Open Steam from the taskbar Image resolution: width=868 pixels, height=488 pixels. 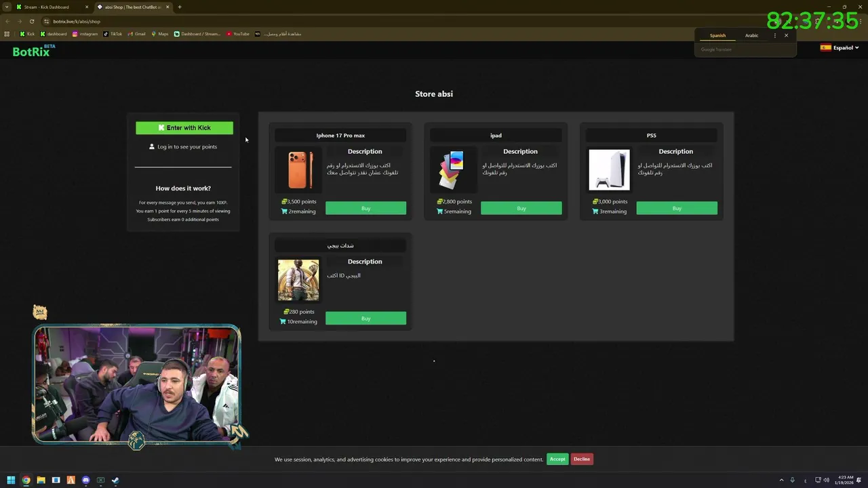(115, 480)
